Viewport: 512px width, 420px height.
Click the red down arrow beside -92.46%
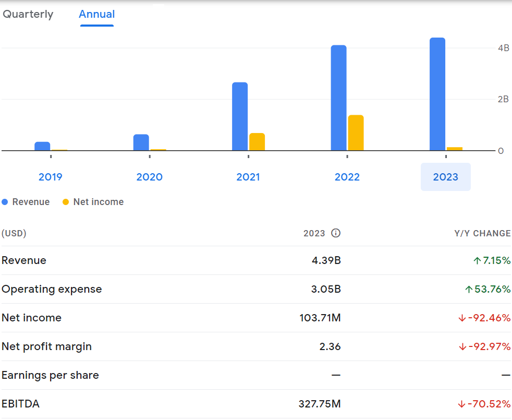pyautogui.click(x=461, y=318)
